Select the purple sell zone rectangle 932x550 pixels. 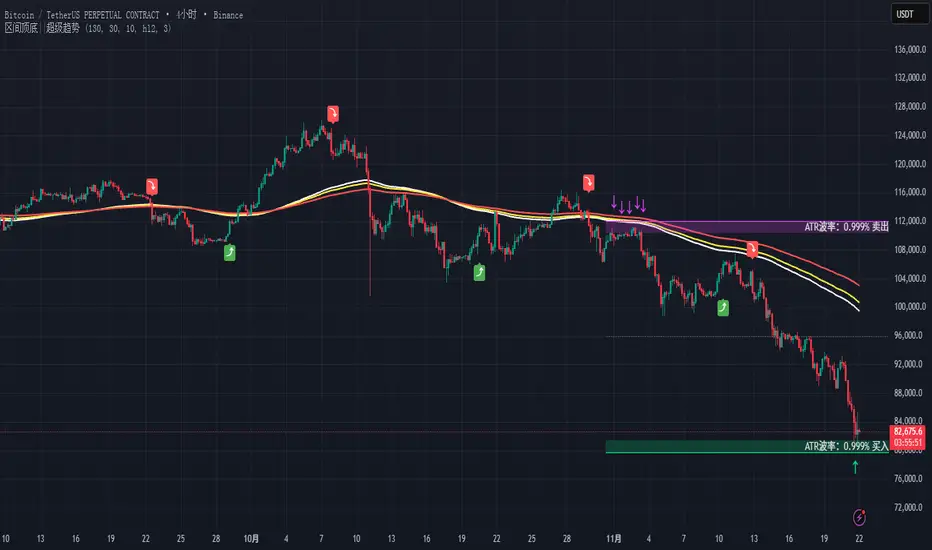[x=747, y=227]
